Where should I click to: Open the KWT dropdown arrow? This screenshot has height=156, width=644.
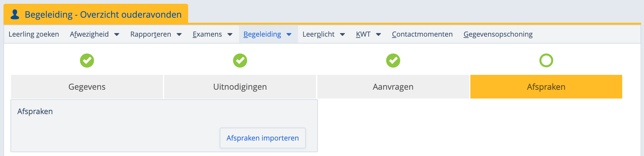click(x=378, y=34)
